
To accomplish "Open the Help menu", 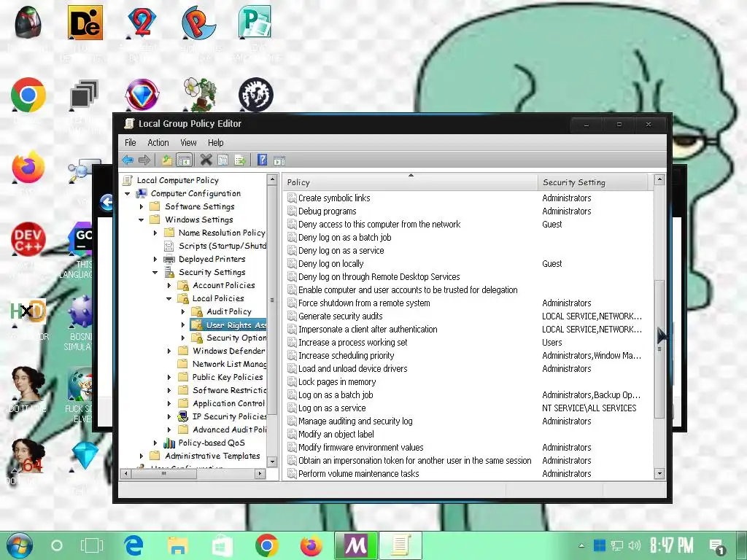I will 215,142.
